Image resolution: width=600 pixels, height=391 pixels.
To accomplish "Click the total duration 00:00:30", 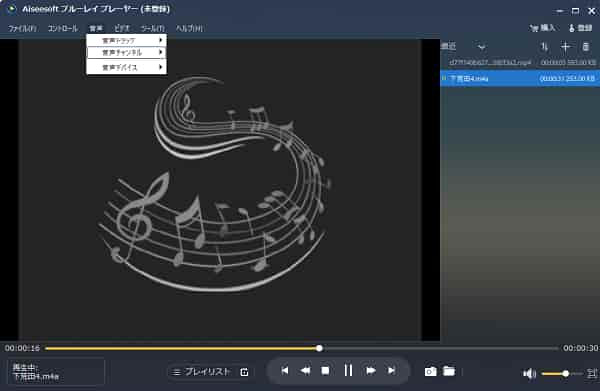I will click(x=580, y=348).
